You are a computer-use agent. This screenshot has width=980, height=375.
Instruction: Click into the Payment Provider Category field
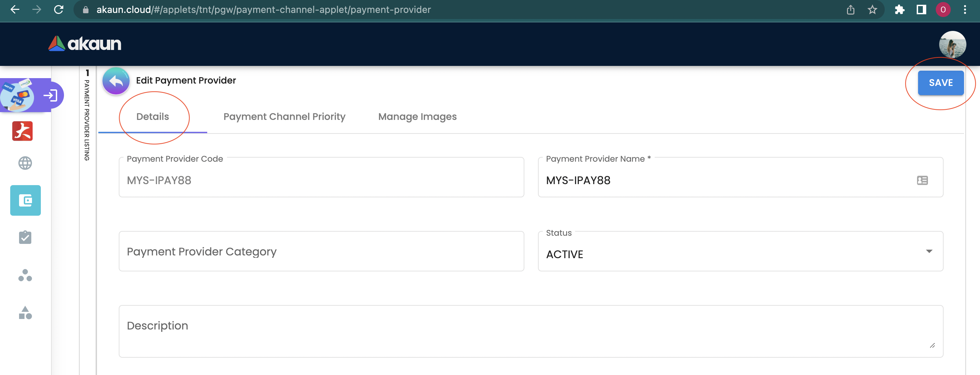point(321,251)
